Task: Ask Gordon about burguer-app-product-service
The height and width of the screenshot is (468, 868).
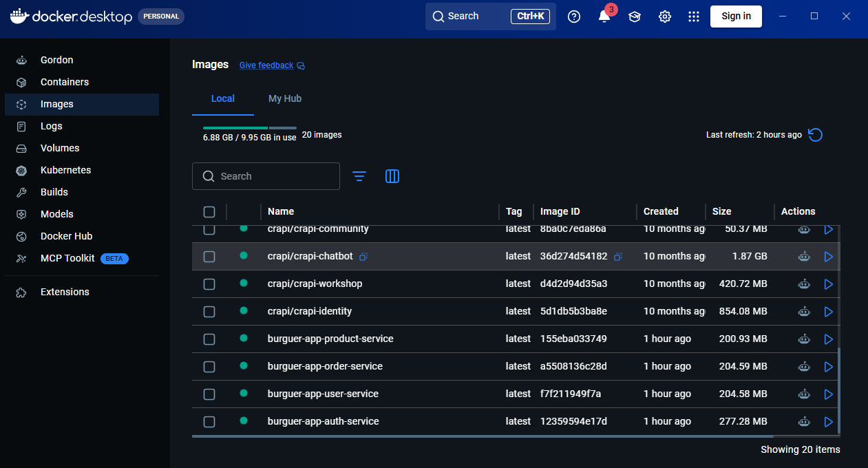Action: point(804,339)
